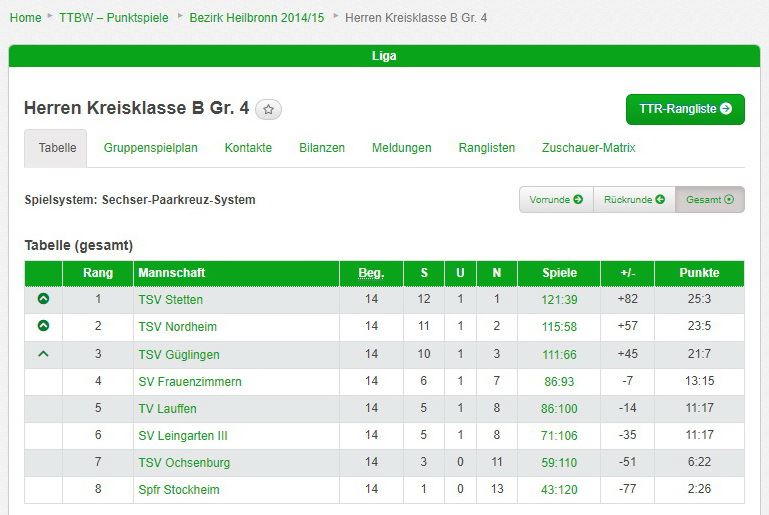Click the arrow icon in TTR-Rangliste button

(x=726, y=108)
